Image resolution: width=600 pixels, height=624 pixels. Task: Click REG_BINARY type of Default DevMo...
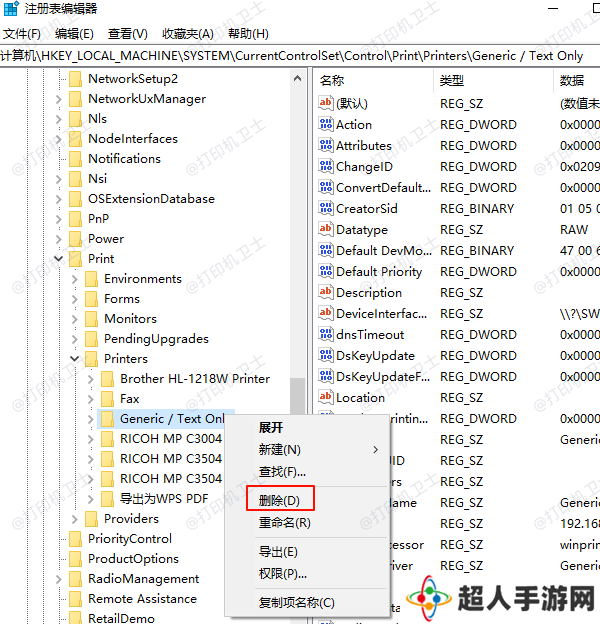point(477,251)
